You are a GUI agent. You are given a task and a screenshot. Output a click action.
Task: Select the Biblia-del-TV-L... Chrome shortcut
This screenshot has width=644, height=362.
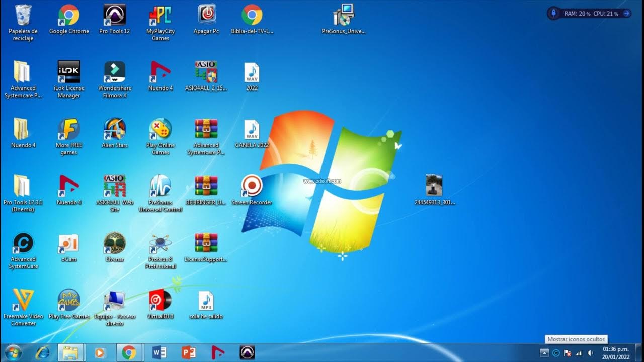pyautogui.click(x=252, y=20)
